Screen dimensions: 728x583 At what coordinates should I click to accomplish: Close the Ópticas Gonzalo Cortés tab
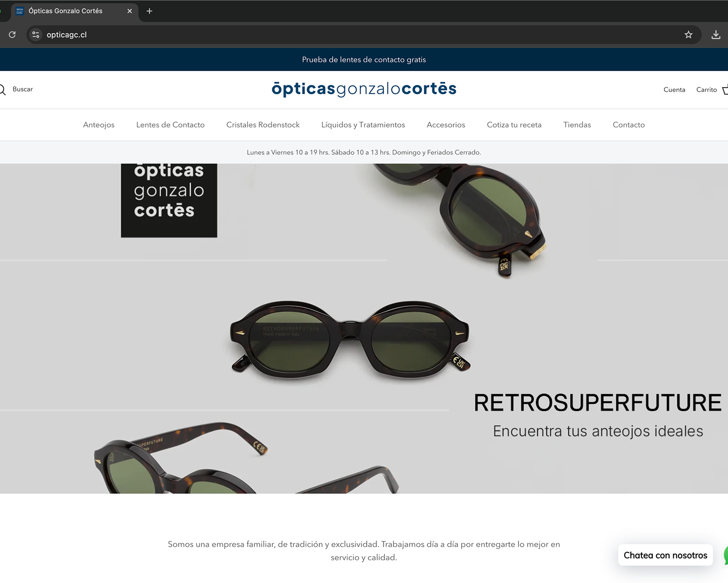tap(129, 11)
